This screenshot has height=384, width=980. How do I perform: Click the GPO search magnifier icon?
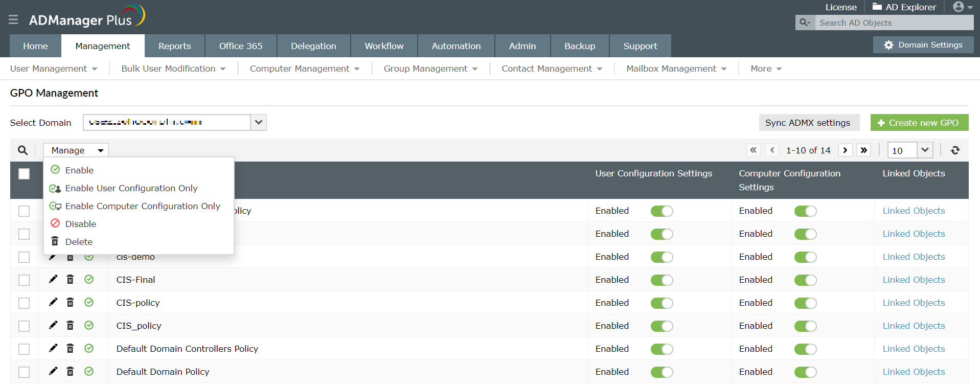pyautogui.click(x=22, y=150)
